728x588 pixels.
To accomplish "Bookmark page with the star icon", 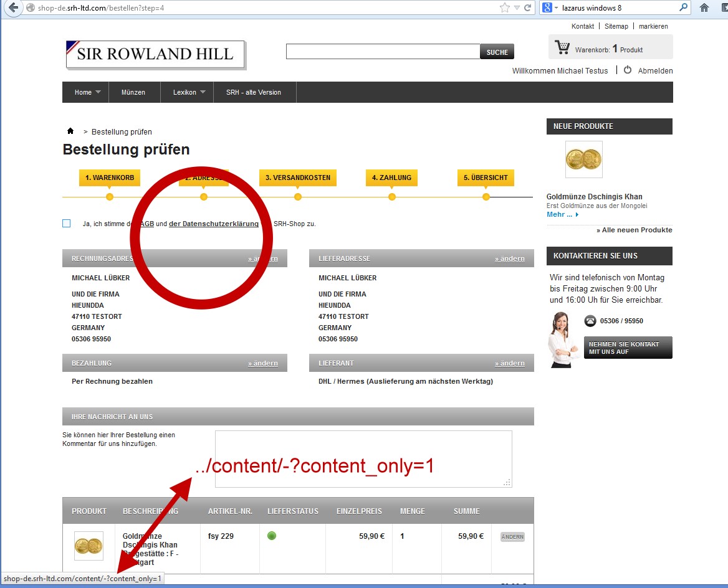I will (505, 7).
